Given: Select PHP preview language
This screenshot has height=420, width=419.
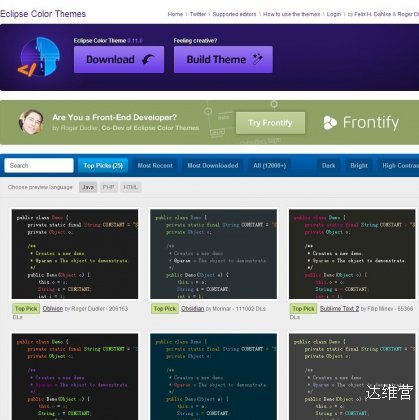Looking at the screenshot, I should pyautogui.click(x=109, y=187).
